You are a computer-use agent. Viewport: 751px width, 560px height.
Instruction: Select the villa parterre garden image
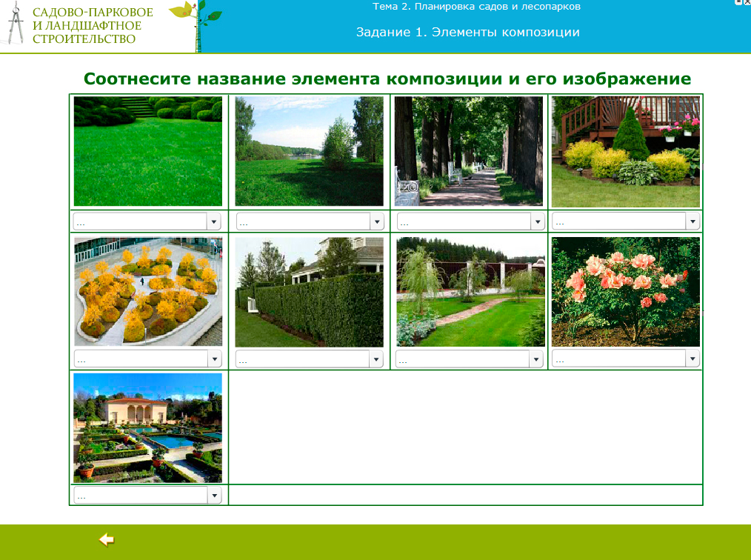[x=148, y=427]
